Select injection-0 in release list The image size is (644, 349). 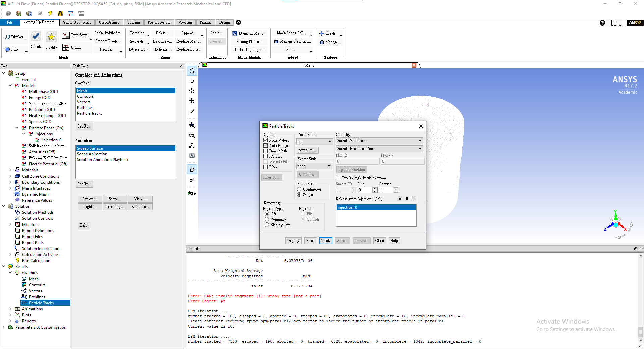click(376, 207)
